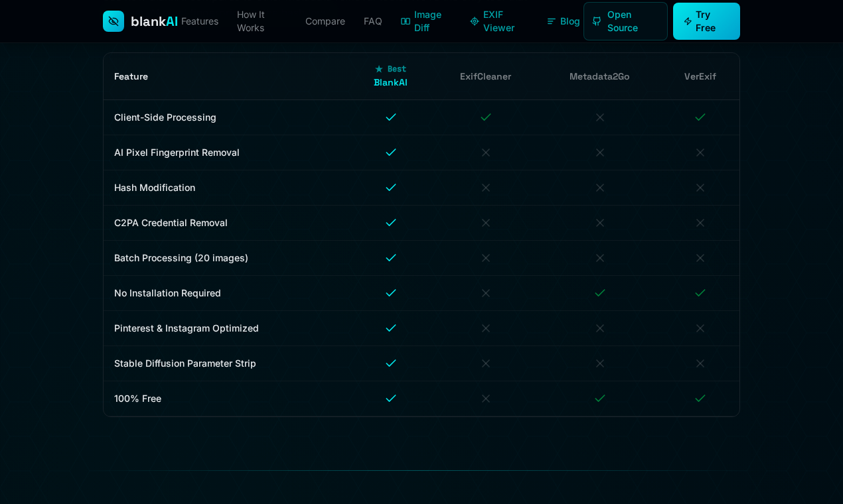
Task: Click VerExif's checkmark for 100% Free
Action: click(x=700, y=399)
